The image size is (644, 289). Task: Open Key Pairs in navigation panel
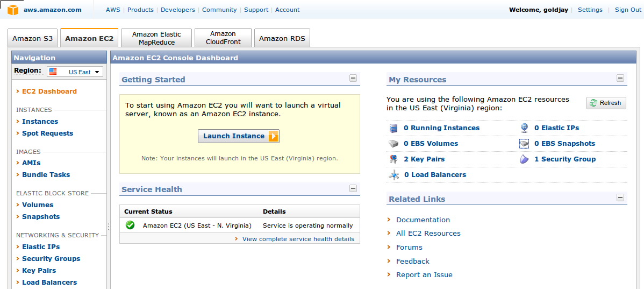click(39, 271)
